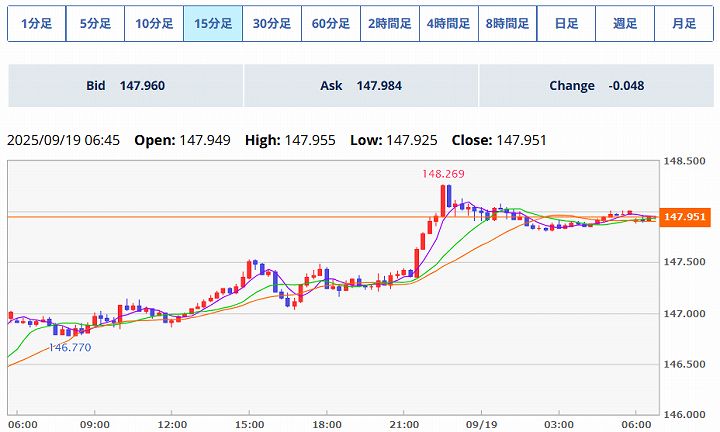Screen dimensions: 720x432
Task: Open the 8時間足 tab
Action: pos(507,23)
